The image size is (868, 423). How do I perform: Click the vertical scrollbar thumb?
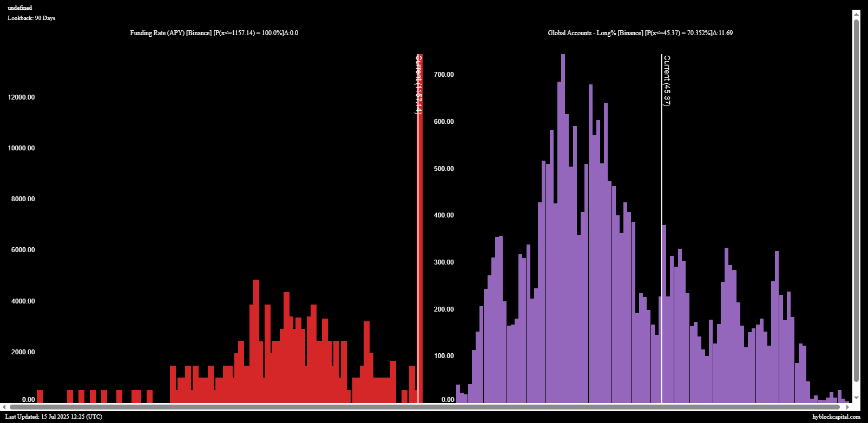tap(856, 200)
